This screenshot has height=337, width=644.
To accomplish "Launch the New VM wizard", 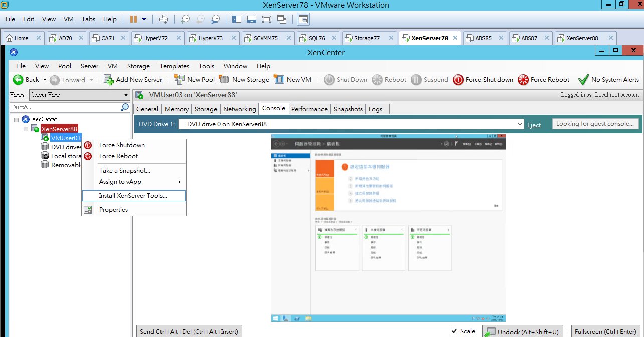I will point(293,80).
